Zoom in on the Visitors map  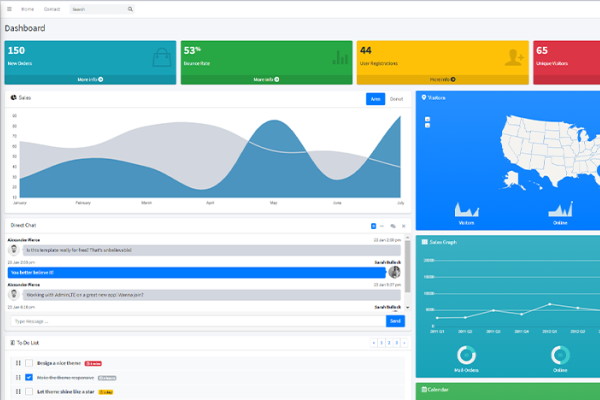[x=428, y=118]
